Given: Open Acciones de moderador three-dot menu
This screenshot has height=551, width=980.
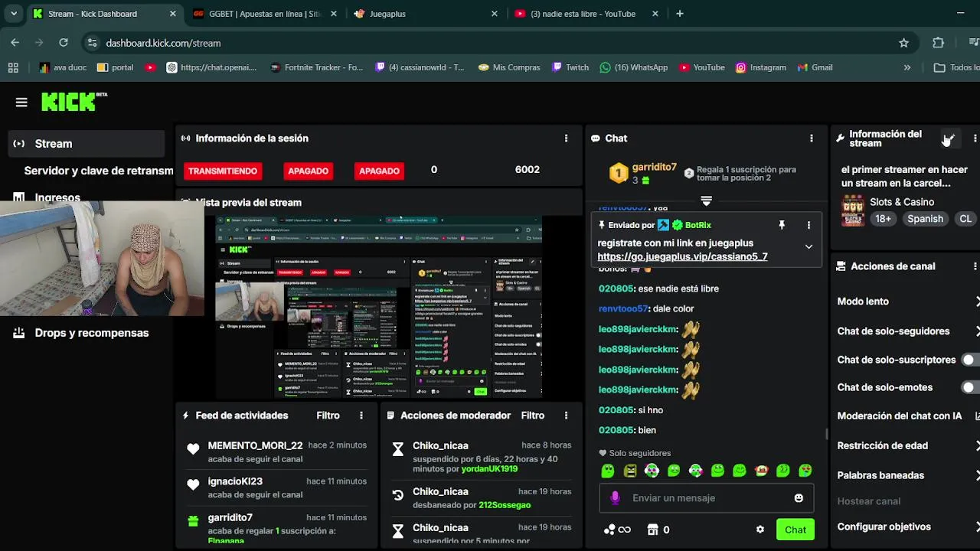Looking at the screenshot, I should pyautogui.click(x=566, y=416).
